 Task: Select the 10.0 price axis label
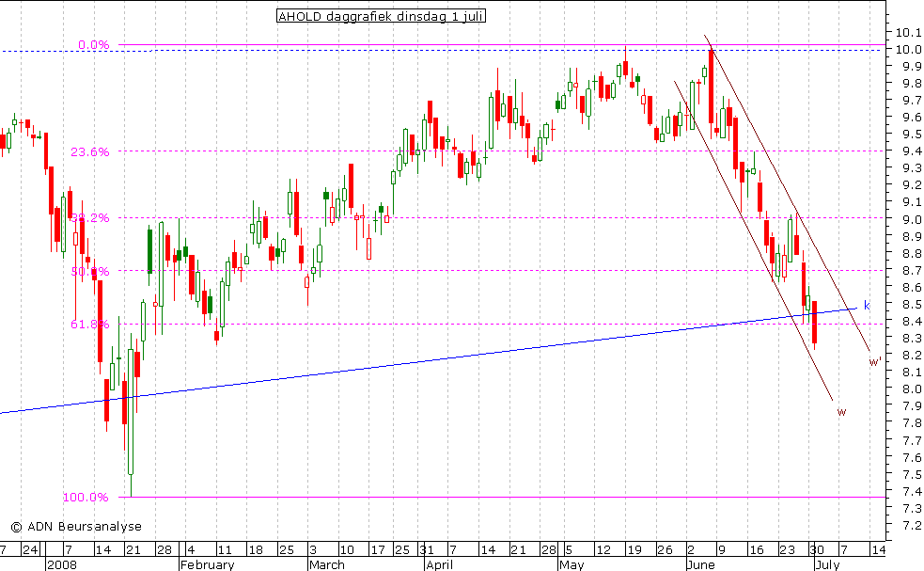909,50
